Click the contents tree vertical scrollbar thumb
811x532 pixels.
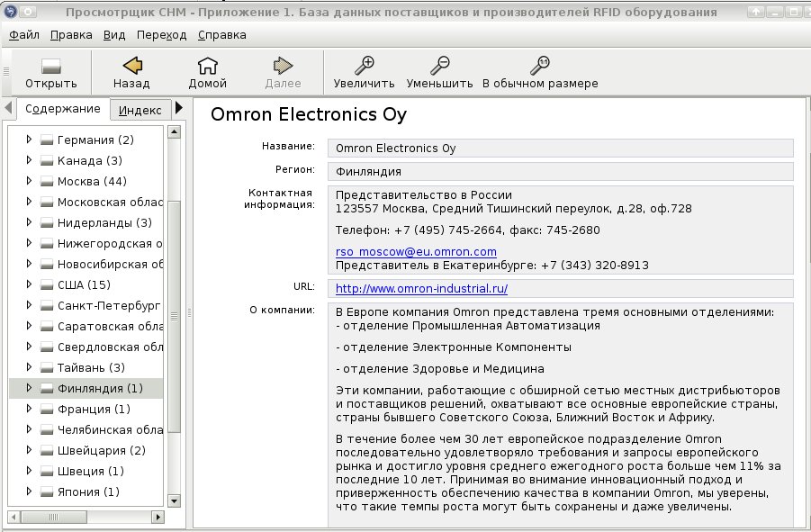point(175,316)
